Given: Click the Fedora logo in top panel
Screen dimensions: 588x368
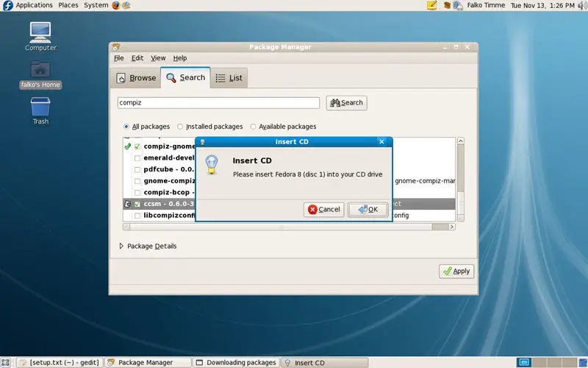Looking at the screenshot, I should (7, 5).
